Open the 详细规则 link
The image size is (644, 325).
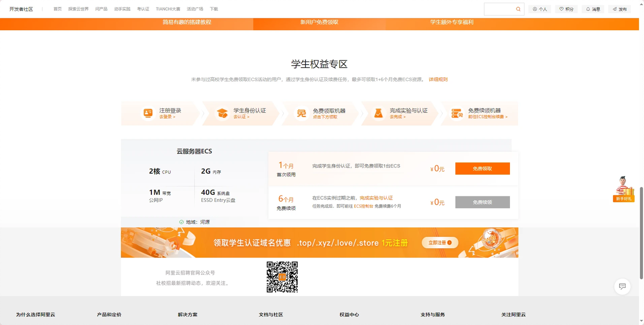click(438, 79)
